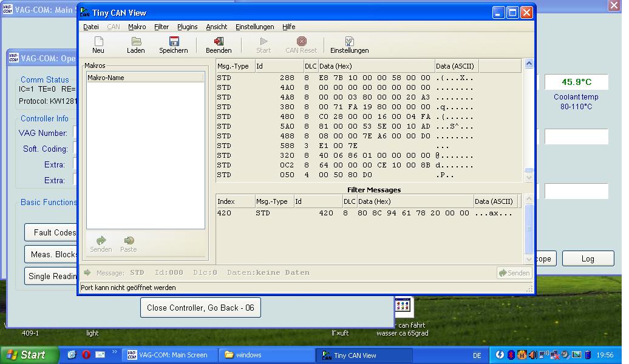629x364 pixels.
Task: Select the message row with Id 5A0
Action: [369, 126]
